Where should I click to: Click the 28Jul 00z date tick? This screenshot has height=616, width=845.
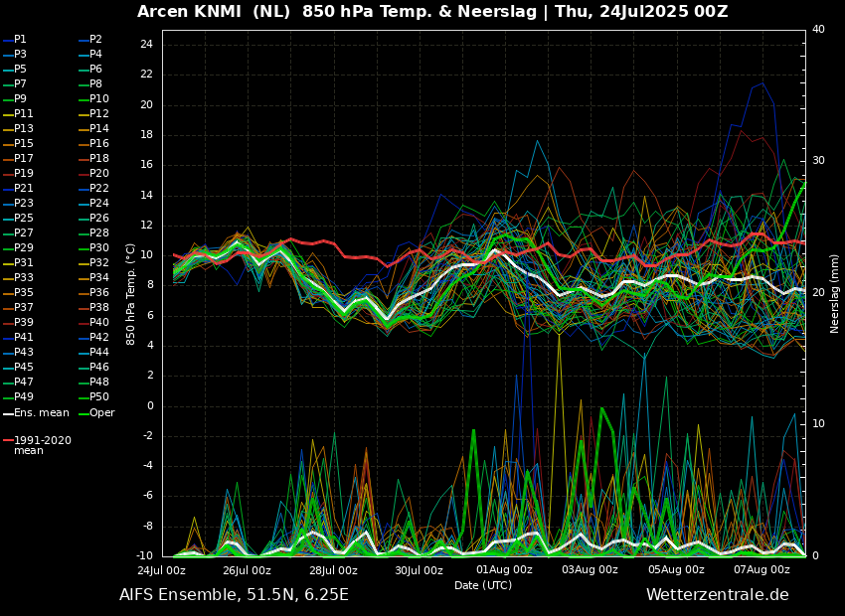333,570
